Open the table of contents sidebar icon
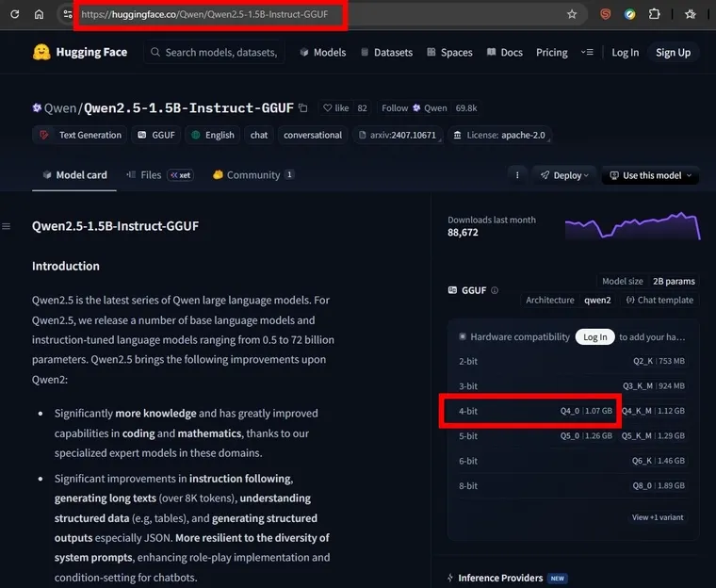The image size is (716, 588). point(7,226)
